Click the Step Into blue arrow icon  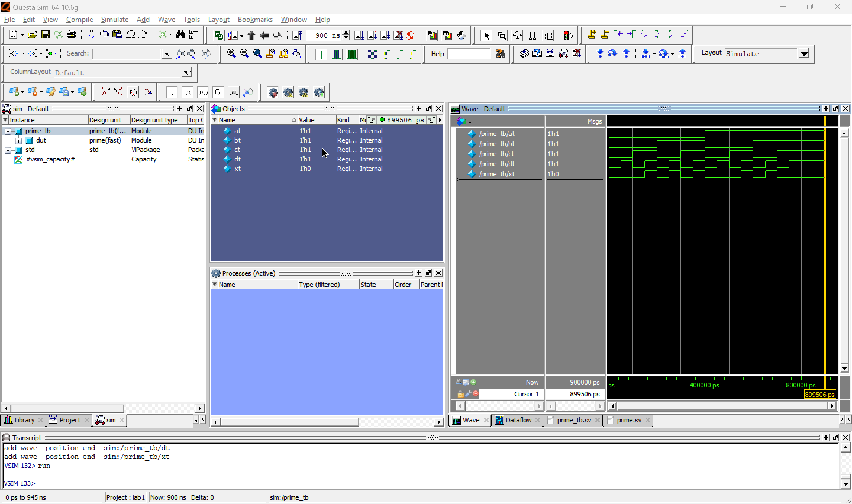(x=600, y=53)
